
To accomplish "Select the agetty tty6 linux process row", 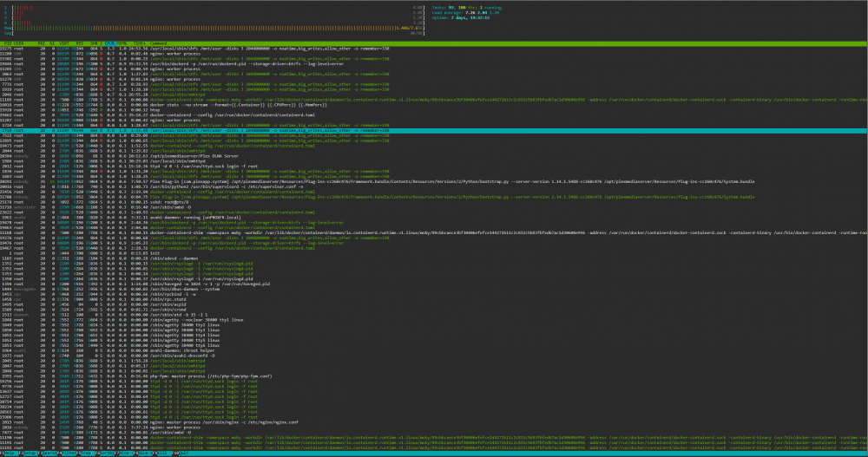I will pos(434,345).
